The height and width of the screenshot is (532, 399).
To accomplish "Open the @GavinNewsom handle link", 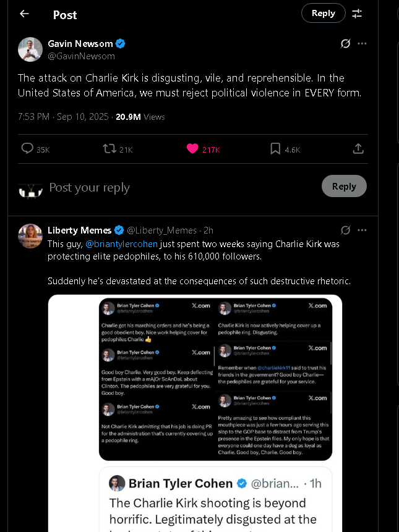I will point(82,56).
